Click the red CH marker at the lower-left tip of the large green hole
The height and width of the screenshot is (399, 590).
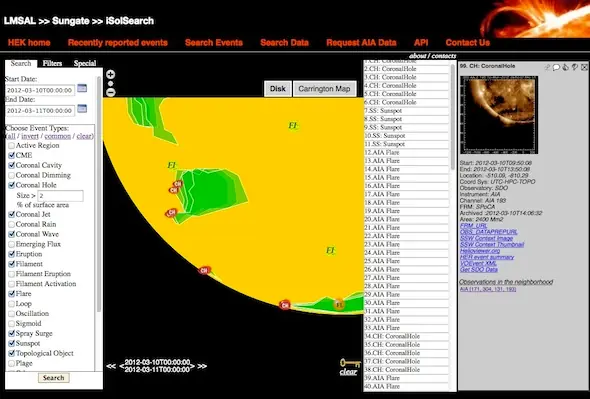[x=171, y=213]
